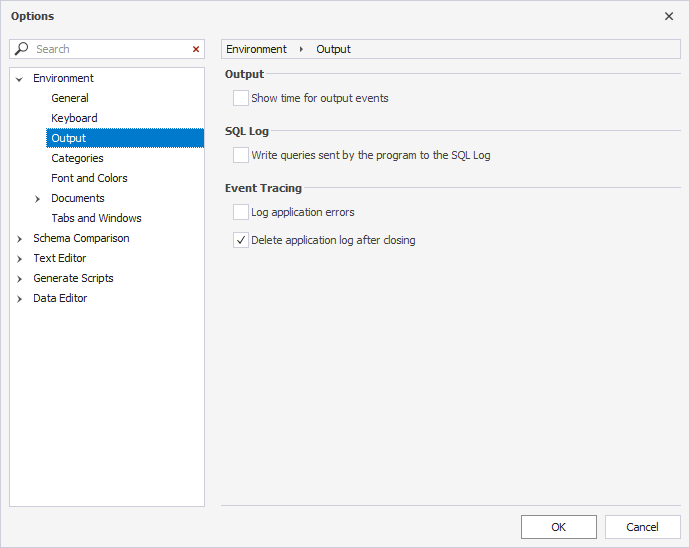Go to Font and Colors settings
The height and width of the screenshot is (548, 690).
(89, 178)
